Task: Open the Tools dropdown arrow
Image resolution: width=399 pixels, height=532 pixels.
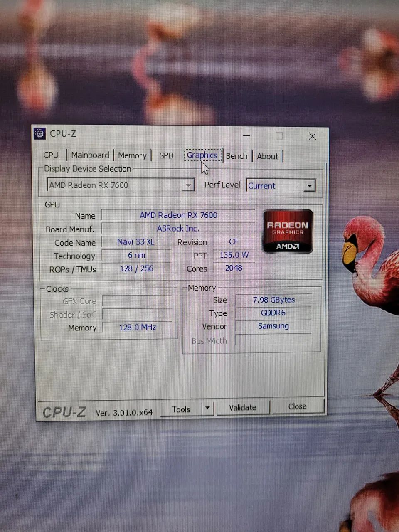Action: [208, 409]
